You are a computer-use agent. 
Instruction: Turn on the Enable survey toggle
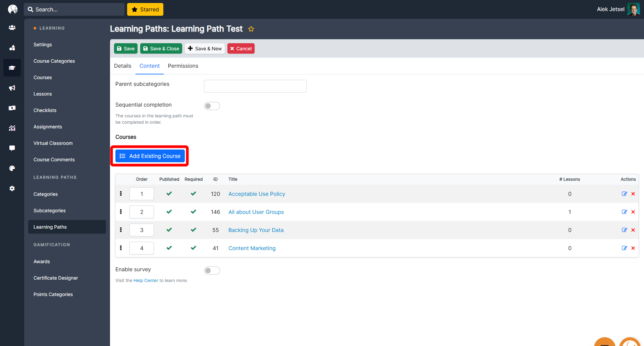point(212,271)
